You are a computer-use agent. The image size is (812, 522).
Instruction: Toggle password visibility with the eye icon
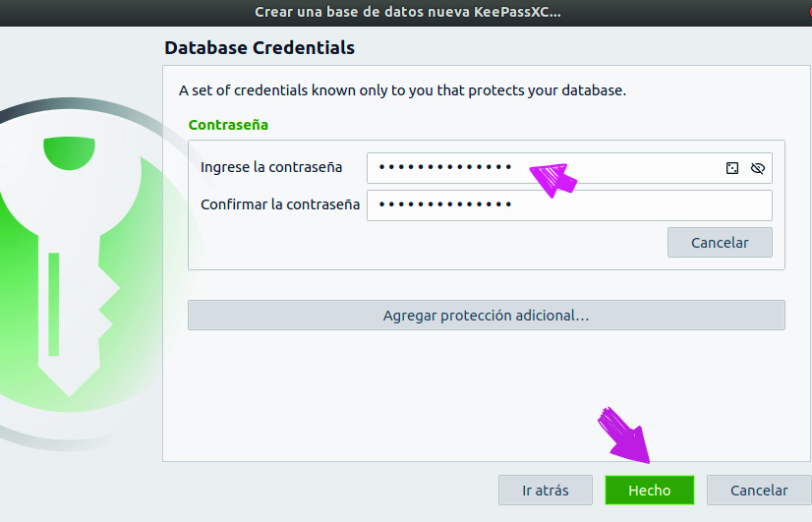point(757,168)
